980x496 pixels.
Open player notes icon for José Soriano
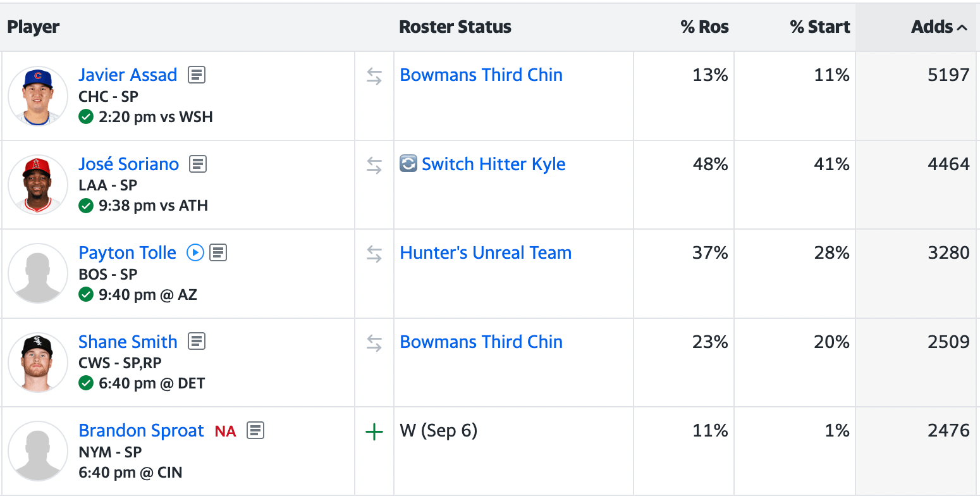(199, 164)
